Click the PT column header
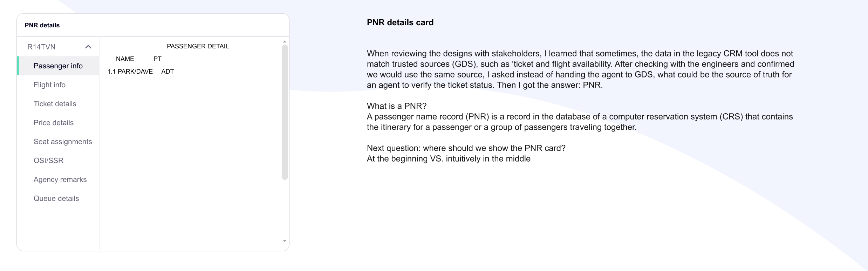This screenshot has width=868, height=271. (x=157, y=59)
